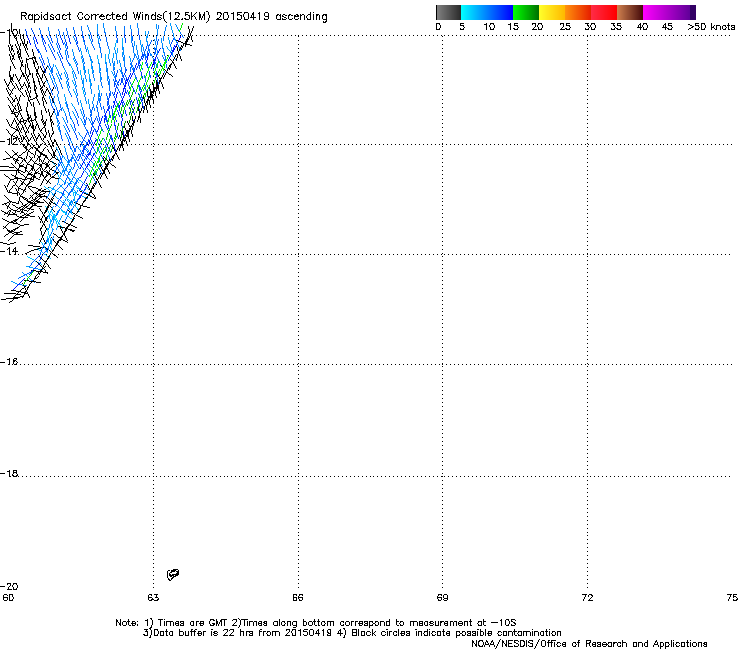Click the note 'Times are GMT'

pyautogui.click(x=193, y=623)
